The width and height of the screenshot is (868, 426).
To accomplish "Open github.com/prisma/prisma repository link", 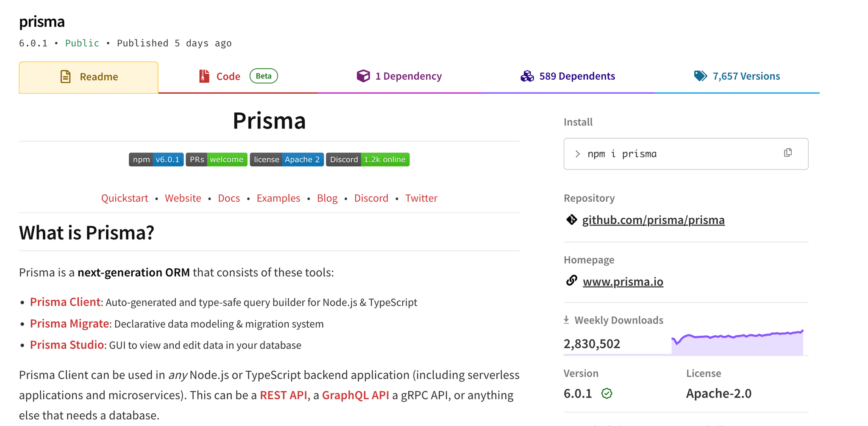I will tap(653, 220).
